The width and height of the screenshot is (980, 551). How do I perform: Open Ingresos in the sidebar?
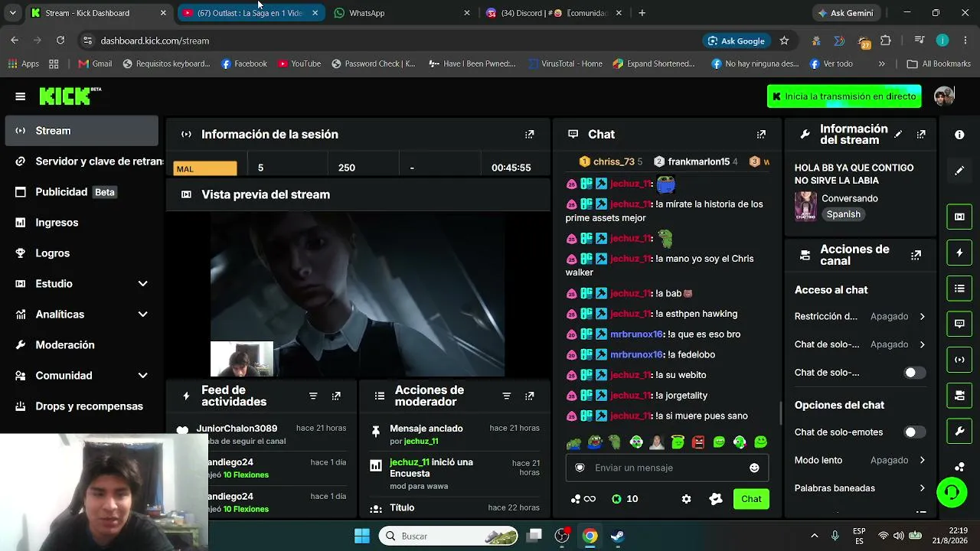coord(81,223)
